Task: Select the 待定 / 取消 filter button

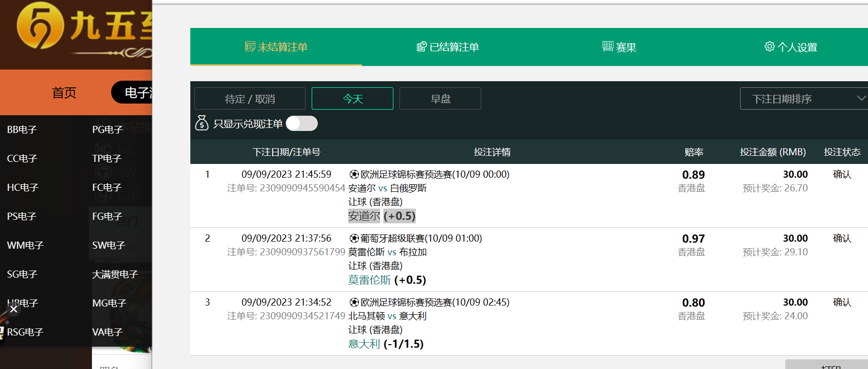Action: (250, 98)
